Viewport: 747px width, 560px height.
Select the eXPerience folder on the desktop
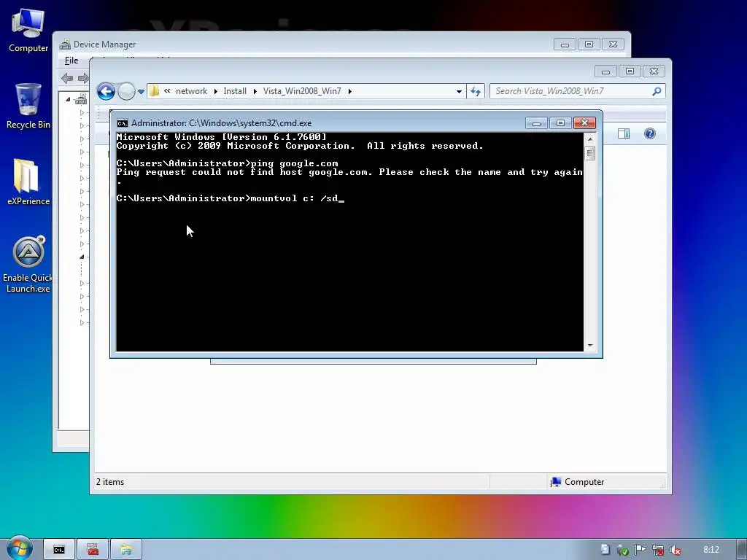[28, 182]
